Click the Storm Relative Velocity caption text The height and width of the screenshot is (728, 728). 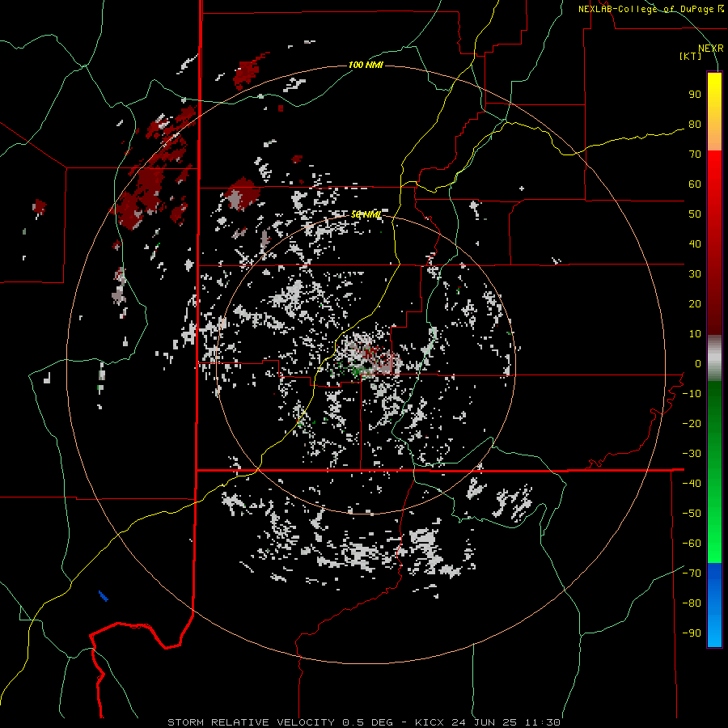coord(363,722)
